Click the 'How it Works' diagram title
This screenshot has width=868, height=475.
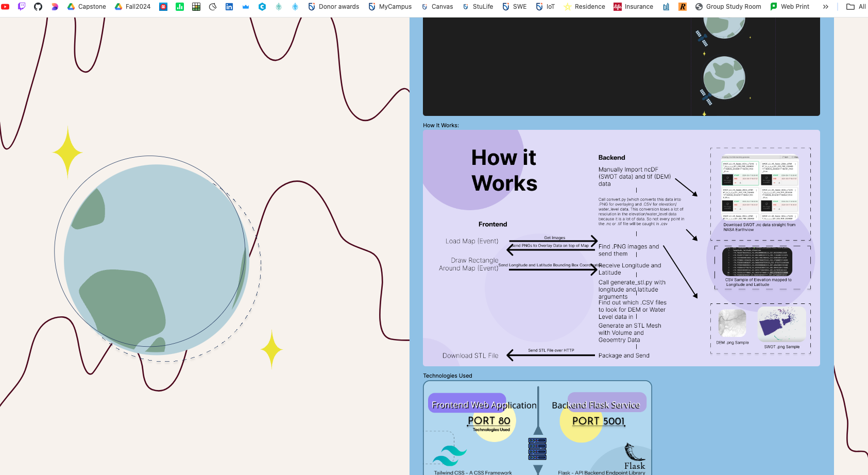click(x=504, y=170)
